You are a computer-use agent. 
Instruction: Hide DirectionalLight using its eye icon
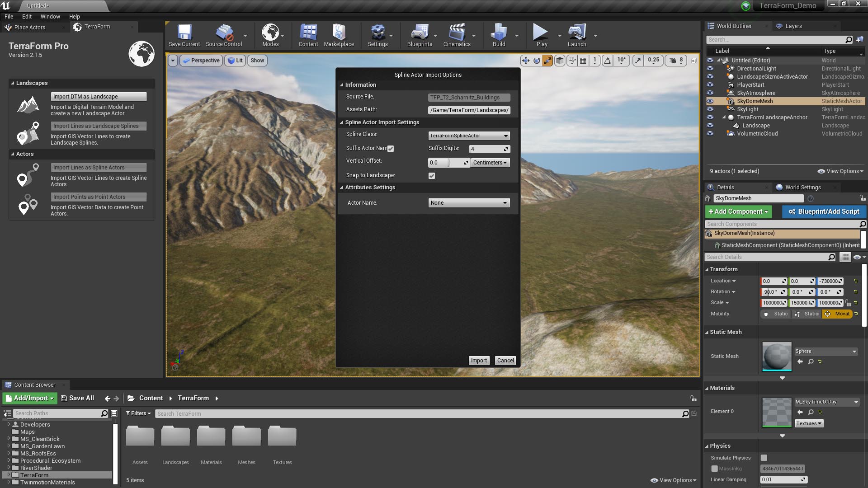[710, 69]
